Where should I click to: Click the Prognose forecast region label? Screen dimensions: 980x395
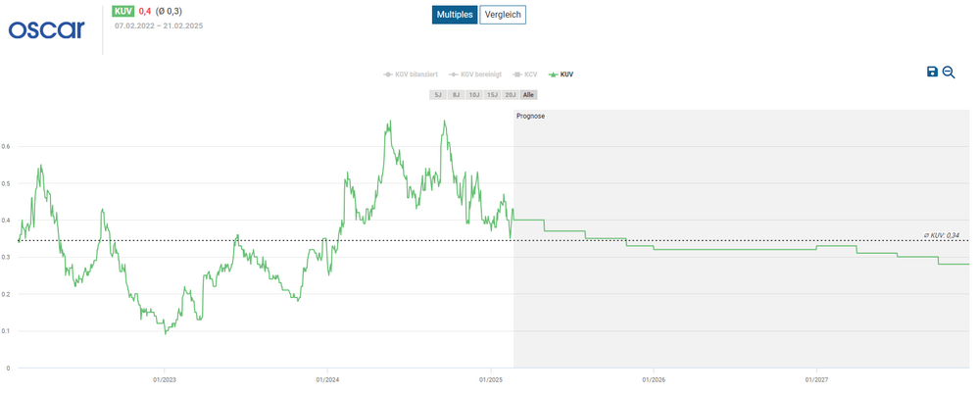530,116
